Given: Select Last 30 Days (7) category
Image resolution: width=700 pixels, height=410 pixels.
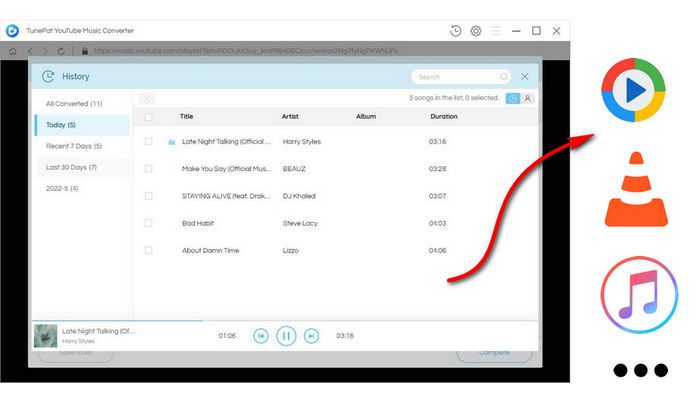Looking at the screenshot, I should click(x=83, y=167).
